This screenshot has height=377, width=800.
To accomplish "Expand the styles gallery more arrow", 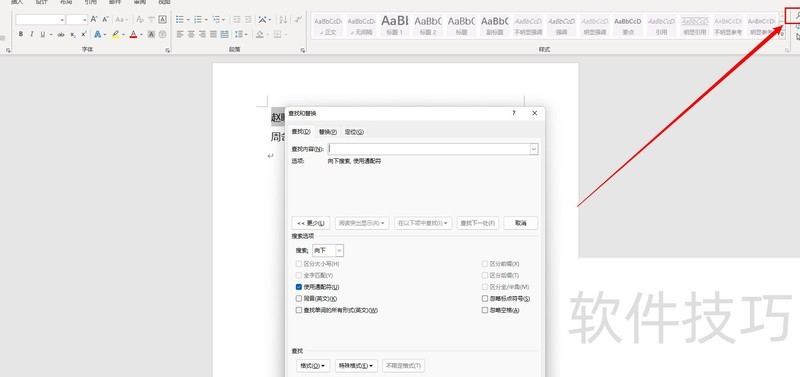I will (x=782, y=34).
